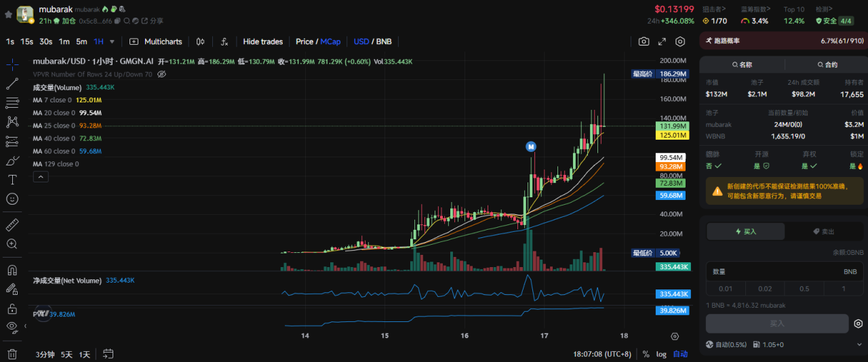Screen dimensions: 868x362
Task: Switch chart display to MCap
Action: (x=330, y=41)
